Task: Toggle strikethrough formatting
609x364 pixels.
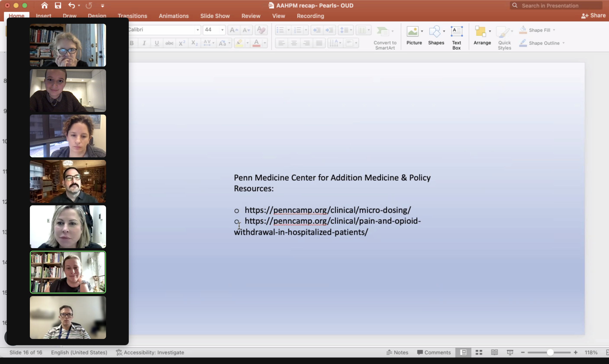Action: [169, 43]
